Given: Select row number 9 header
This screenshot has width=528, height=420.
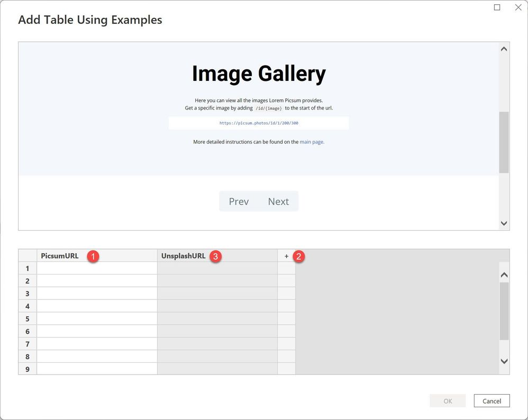Looking at the screenshot, I should point(28,369).
